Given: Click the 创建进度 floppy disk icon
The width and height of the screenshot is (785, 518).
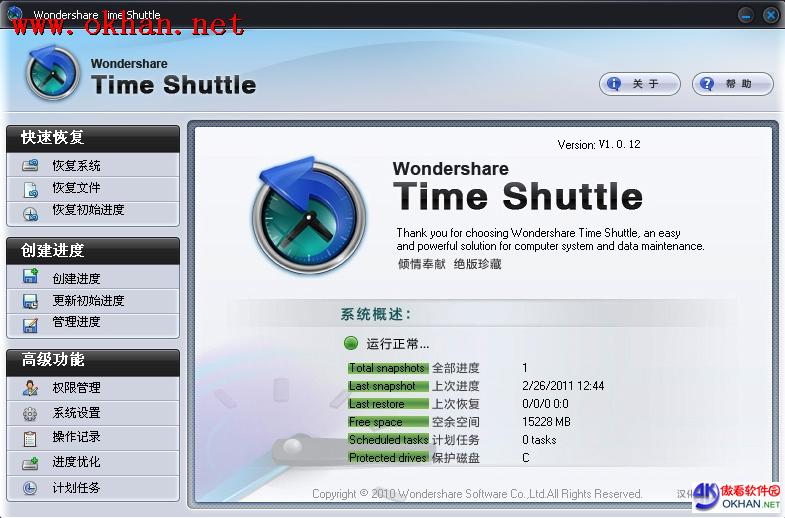Looking at the screenshot, I should pos(31,276).
